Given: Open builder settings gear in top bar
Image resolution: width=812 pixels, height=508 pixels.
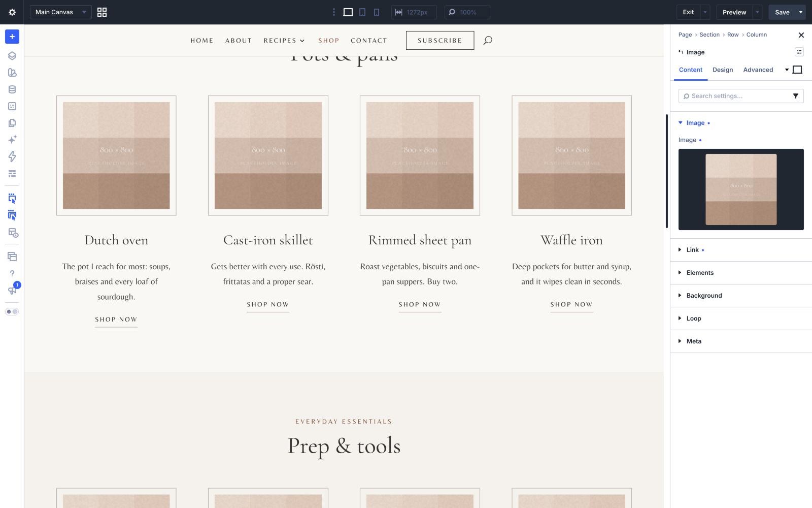Looking at the screenshot, I should [x=12, y=12].
